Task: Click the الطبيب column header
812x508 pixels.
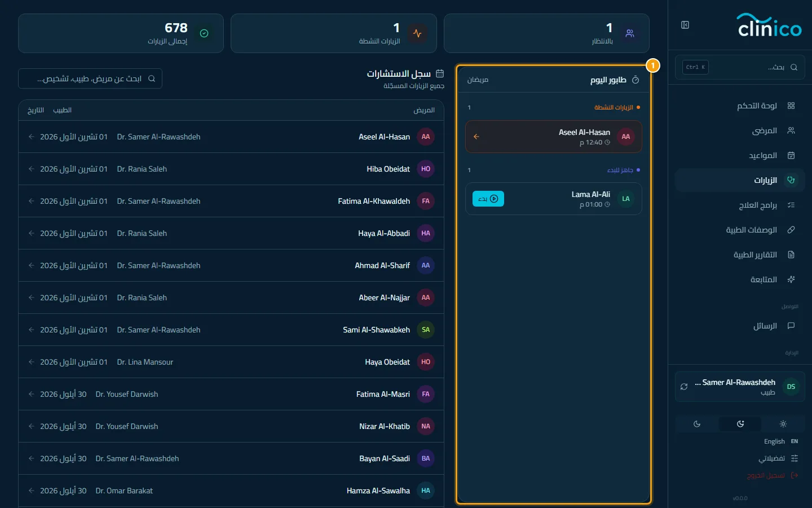Action: click(62, 110)
